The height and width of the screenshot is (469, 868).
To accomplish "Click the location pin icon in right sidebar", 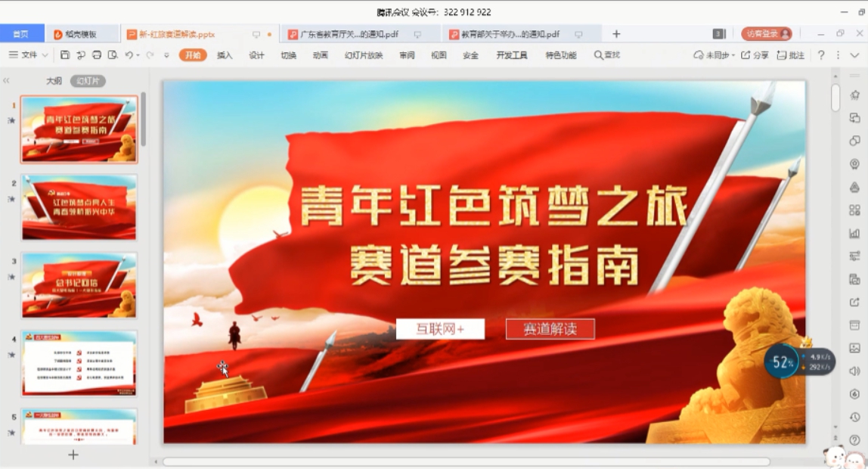I will click(854, 164).
